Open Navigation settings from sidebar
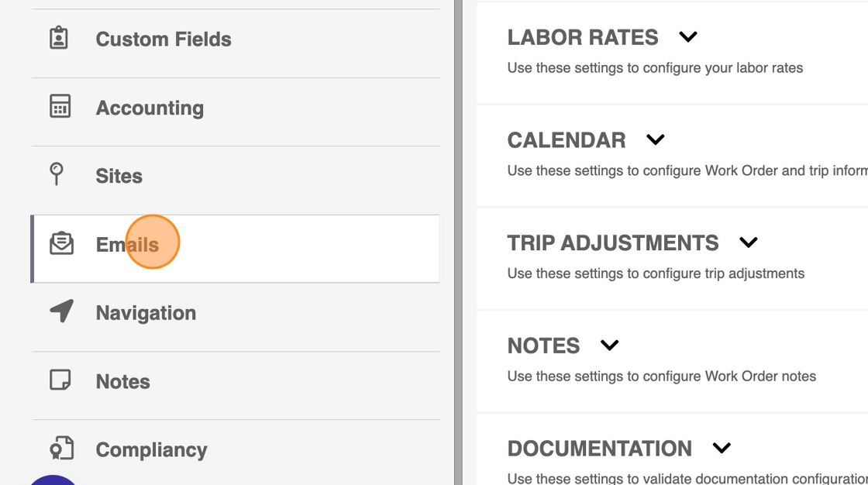Viewport: 868px width, 485px height. click(x=146, y=313)
